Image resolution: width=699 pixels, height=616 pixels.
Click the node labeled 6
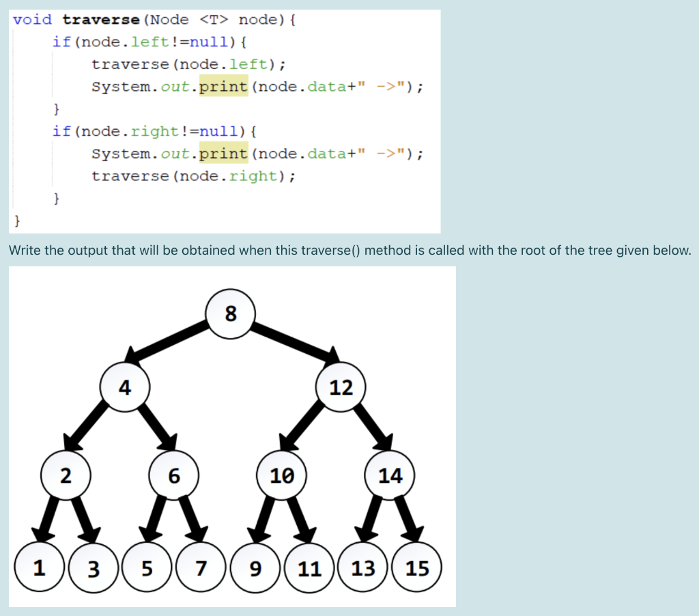pyautogui.click(x=175, y=477)
